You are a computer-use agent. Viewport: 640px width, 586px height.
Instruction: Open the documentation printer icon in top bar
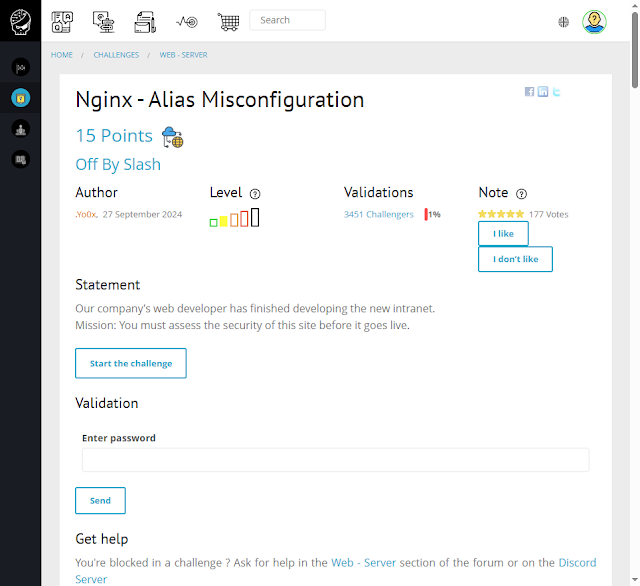coord(145,22)
